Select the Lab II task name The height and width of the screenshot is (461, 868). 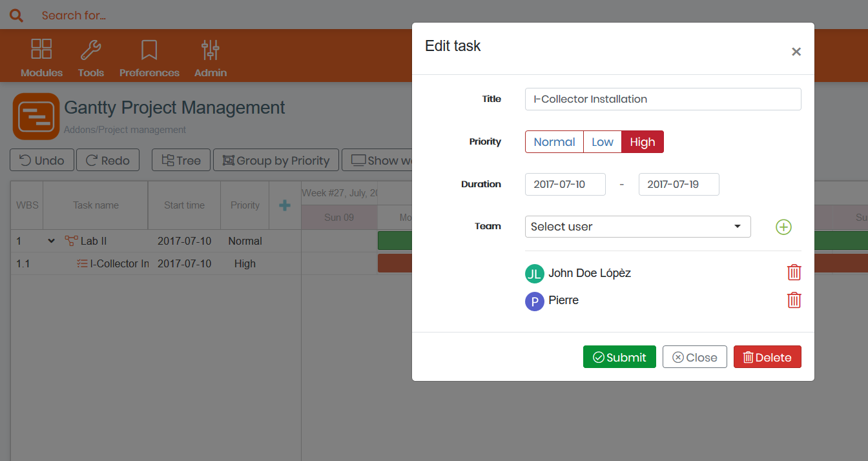point(94,241)
